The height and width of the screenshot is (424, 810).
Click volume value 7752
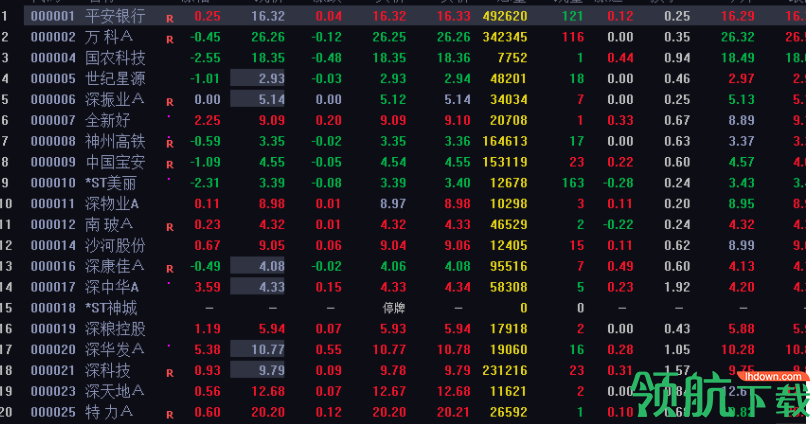(x=512, y=58)
